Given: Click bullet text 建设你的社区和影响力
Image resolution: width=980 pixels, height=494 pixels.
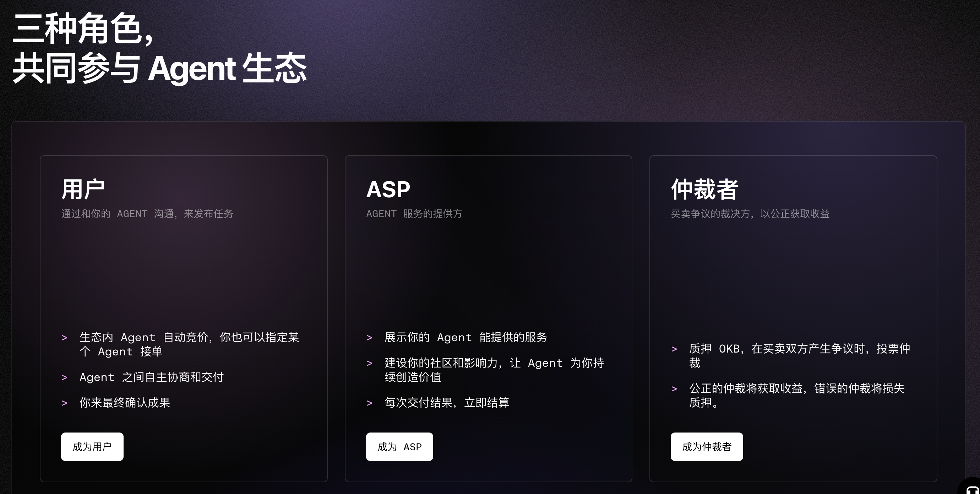Looking at the screenshot, I should click(x=441, y=363).
